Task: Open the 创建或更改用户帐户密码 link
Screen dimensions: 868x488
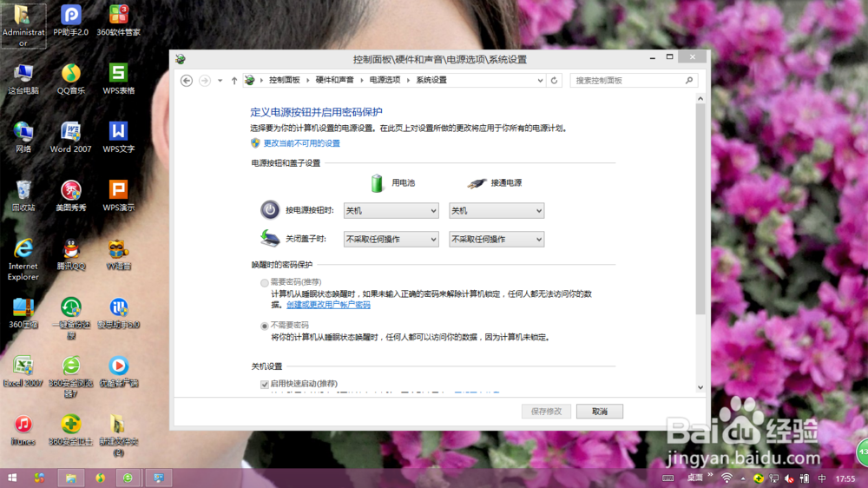Action: [x=328, y=305]
